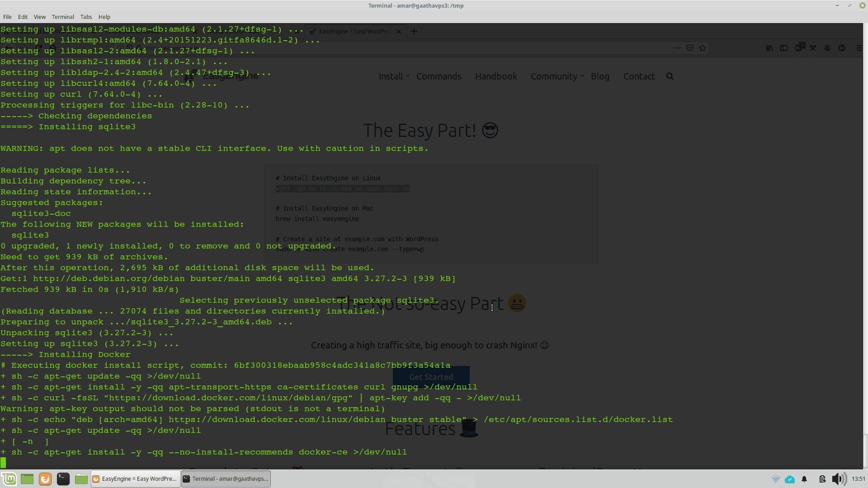The height and width of the screenshot is (488, 868).
Task: Open the Firefox Library icon
Action: pos(769,48)
